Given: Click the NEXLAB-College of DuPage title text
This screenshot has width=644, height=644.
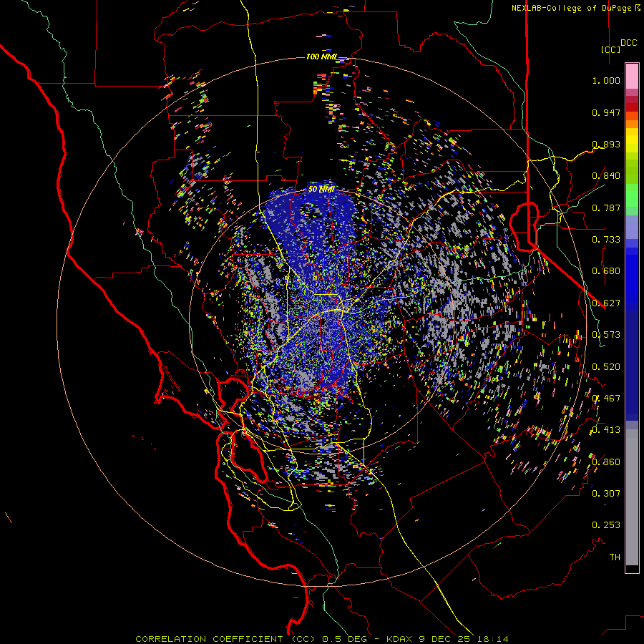Looking at the screenshot, I should 575,8.
